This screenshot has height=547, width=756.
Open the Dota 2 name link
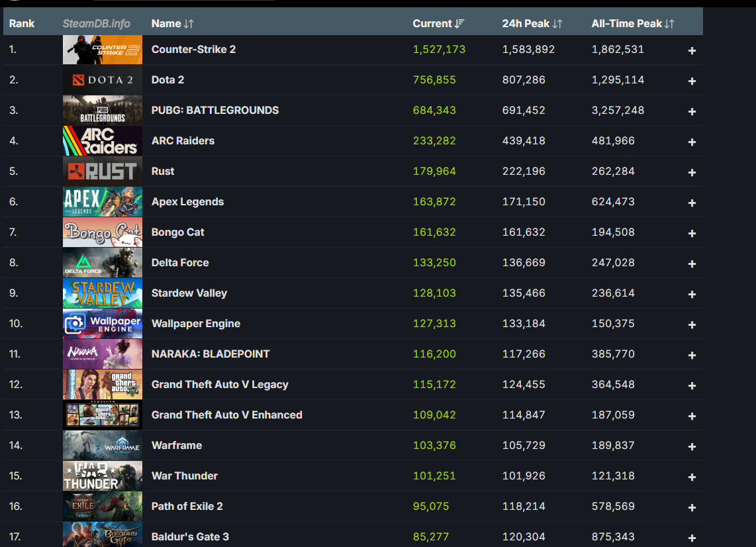167,79
